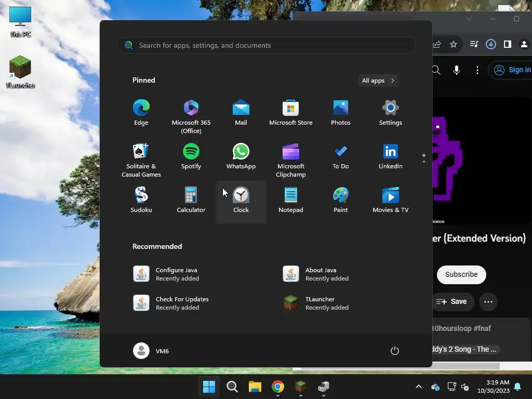Open Chrome downloads icon
Screen dimensions: 532x399
coord(490,44)
